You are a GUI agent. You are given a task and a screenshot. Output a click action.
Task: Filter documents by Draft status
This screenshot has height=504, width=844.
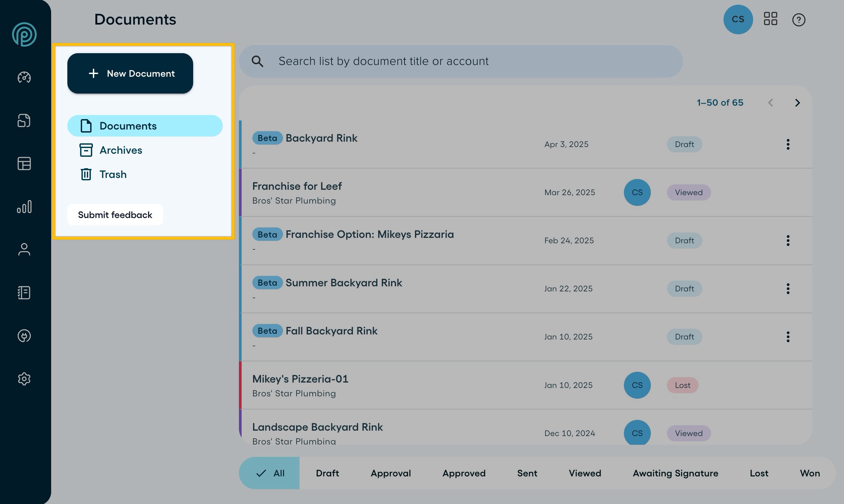tap(327, 473)
